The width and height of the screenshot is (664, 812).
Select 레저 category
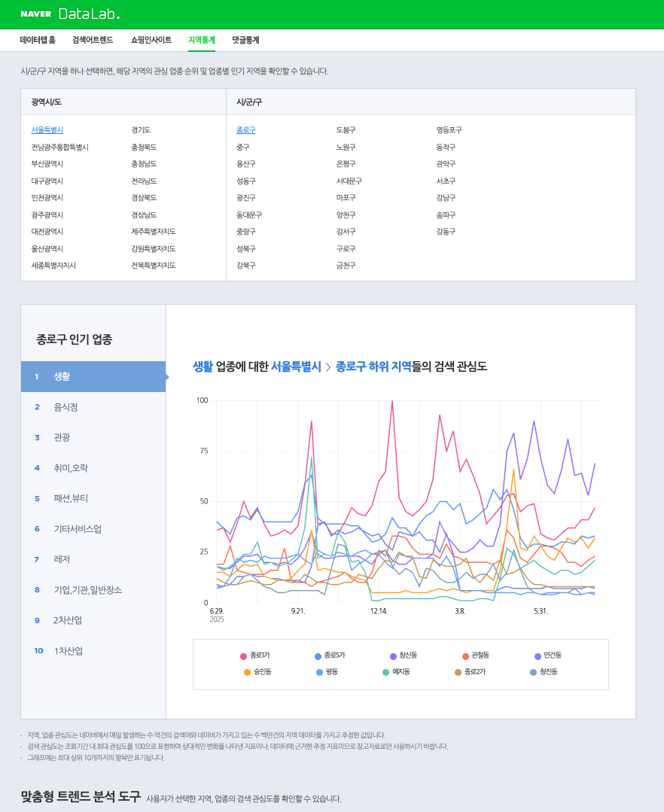pyautogui.click(x=93, y=559)
